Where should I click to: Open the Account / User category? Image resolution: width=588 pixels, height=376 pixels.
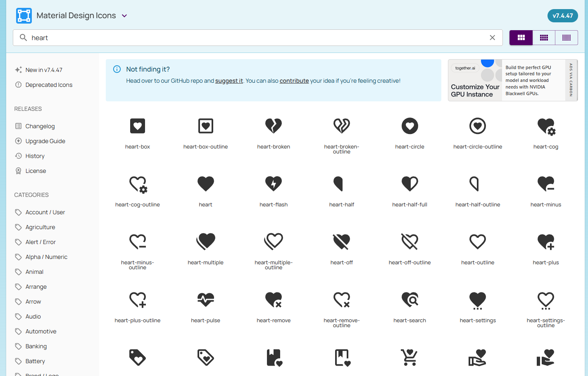click(45, 212)
